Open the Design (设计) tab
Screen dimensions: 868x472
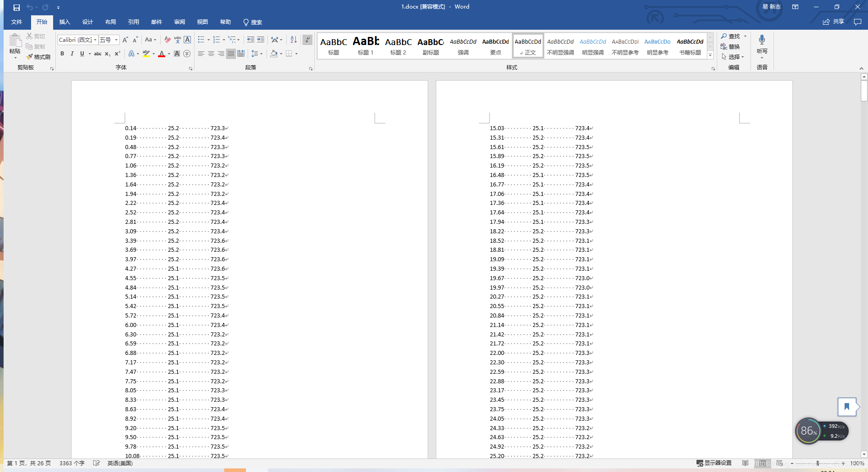(87, 22)
